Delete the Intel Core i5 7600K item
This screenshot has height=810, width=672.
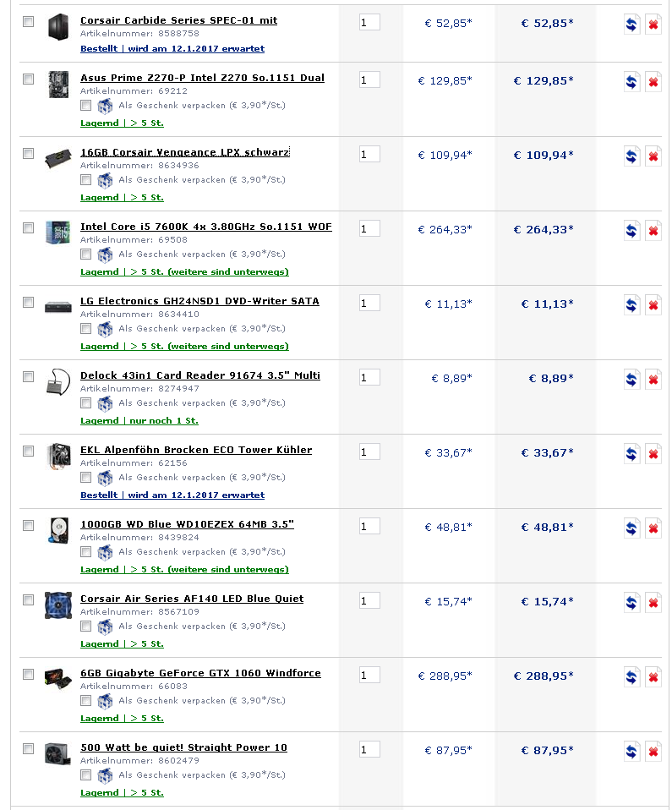[653, 231]
